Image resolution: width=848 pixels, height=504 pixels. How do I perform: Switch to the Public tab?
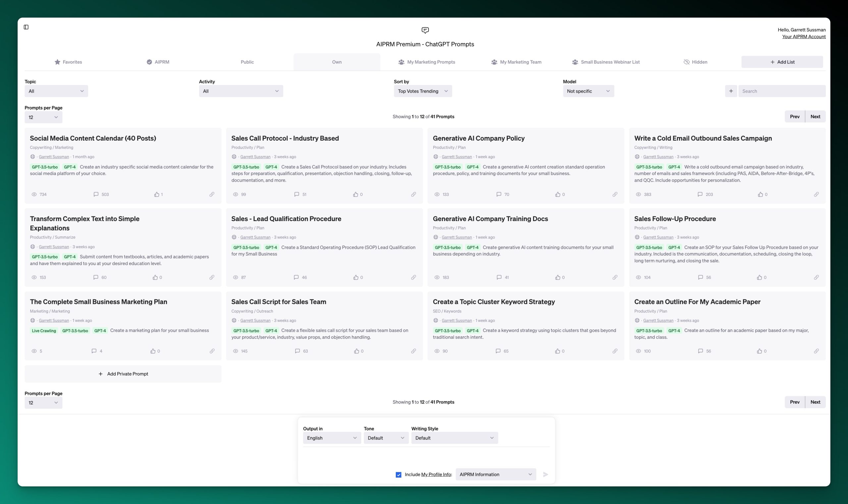click(x=247, y=62)
